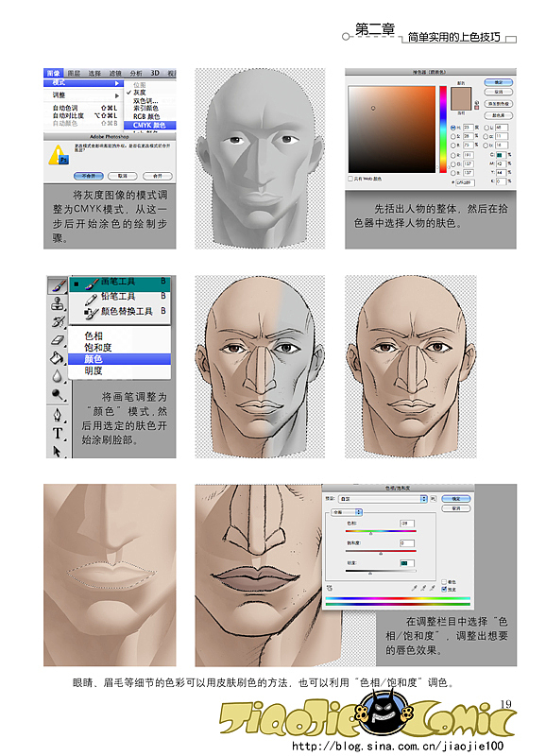Select the R radio in Color Picker

click(x=453, y=155)
